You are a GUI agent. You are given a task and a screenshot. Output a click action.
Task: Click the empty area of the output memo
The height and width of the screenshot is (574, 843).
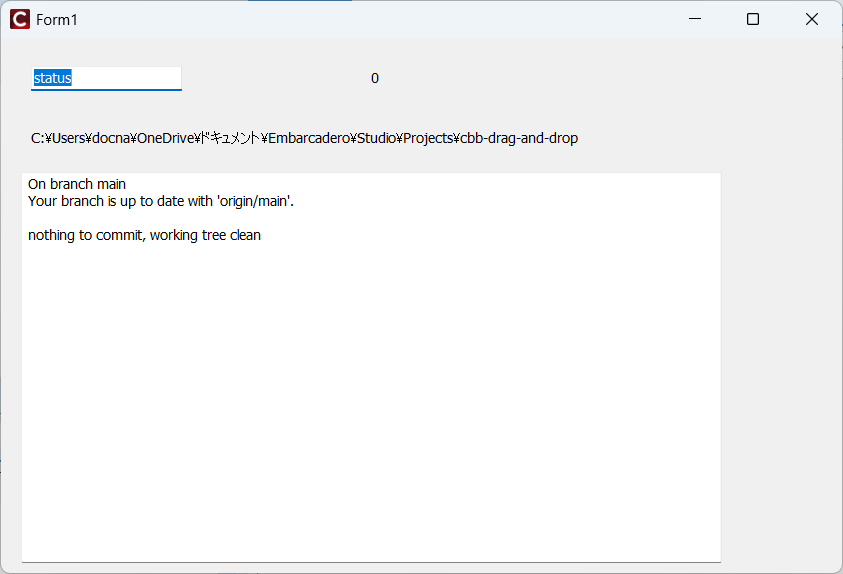(370, 400)
